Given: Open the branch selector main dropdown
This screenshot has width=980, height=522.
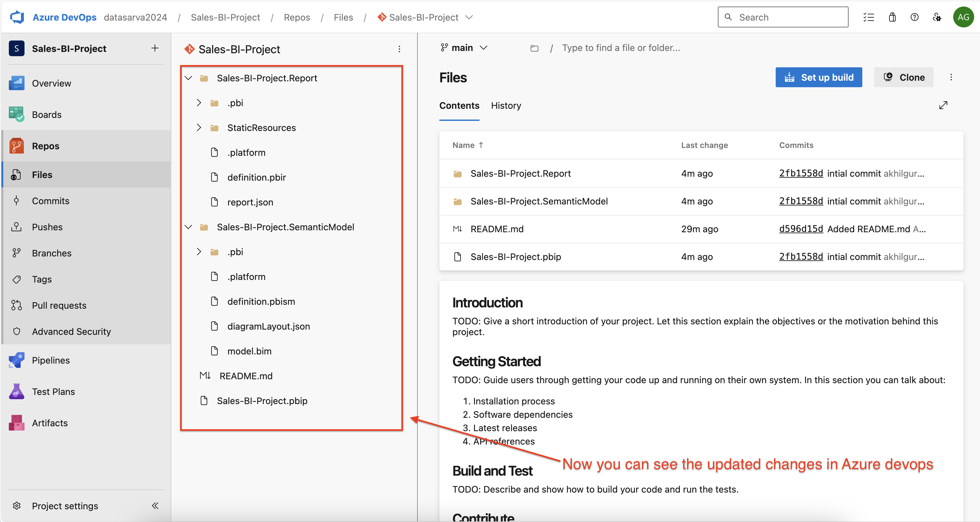Looking at the screenshot, I should pyautogui.click(x=464, y=48).
